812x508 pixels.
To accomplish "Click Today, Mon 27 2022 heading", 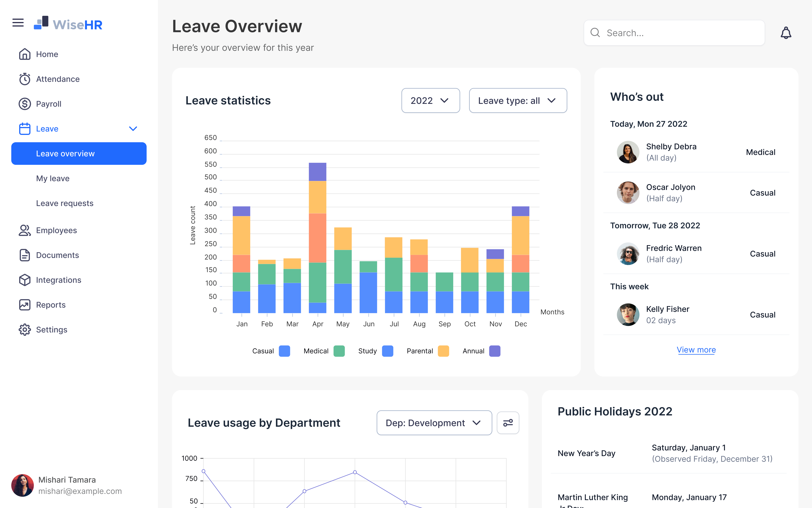I will click(648, 124).
